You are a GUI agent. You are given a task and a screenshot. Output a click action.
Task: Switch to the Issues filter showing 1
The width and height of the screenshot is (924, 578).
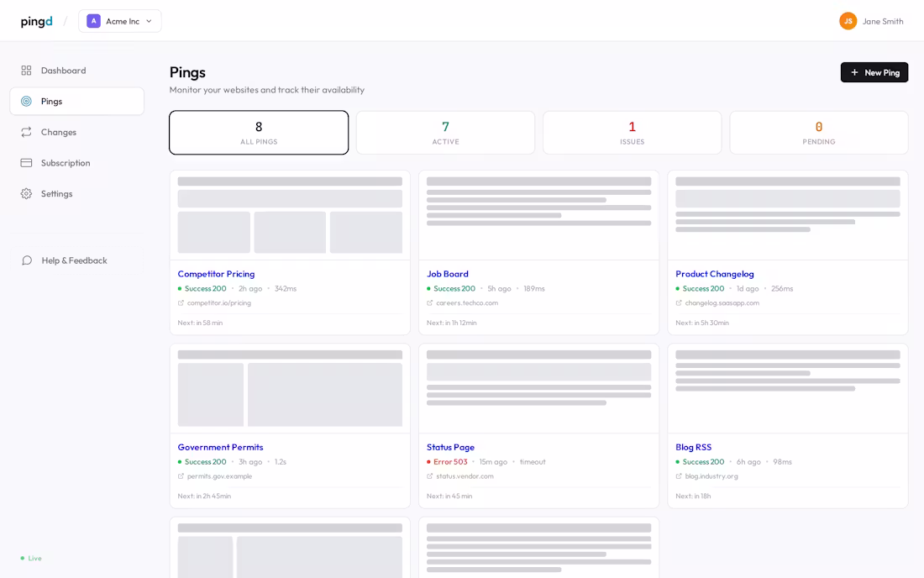(632, 132)
